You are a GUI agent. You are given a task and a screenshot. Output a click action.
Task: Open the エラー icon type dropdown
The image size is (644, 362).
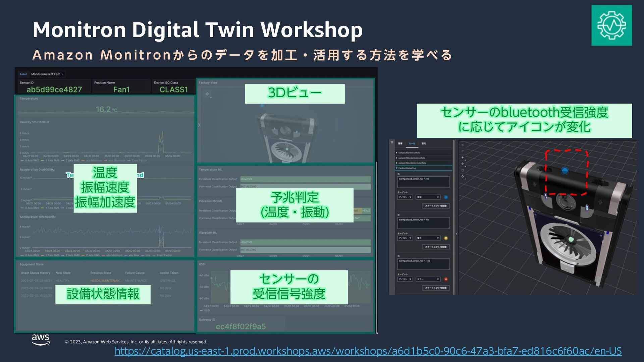click(428, 279)
